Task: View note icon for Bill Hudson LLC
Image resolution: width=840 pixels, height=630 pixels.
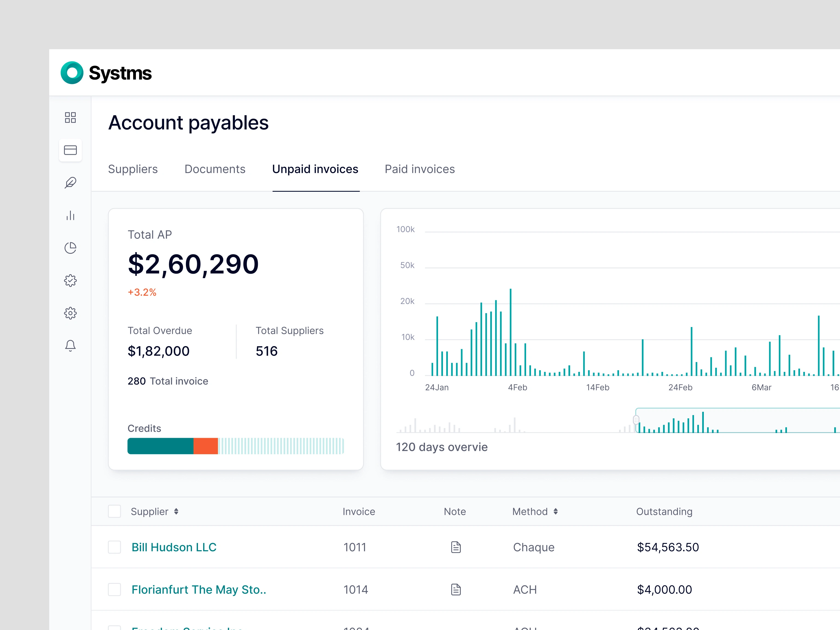Action: point(456,547)
